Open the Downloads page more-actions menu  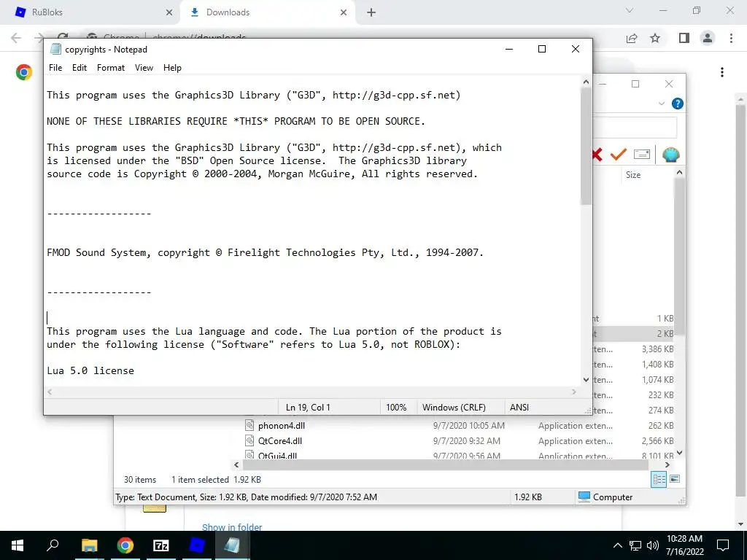722,72
